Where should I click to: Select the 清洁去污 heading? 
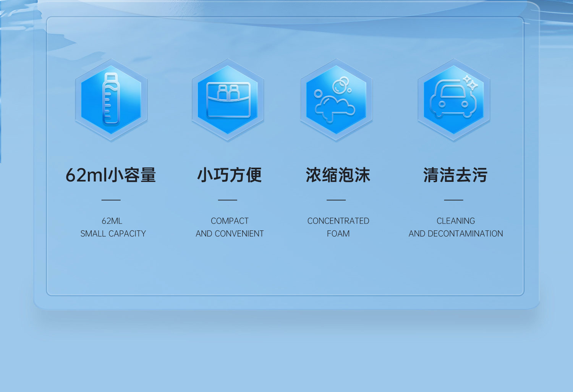[455, 175]
